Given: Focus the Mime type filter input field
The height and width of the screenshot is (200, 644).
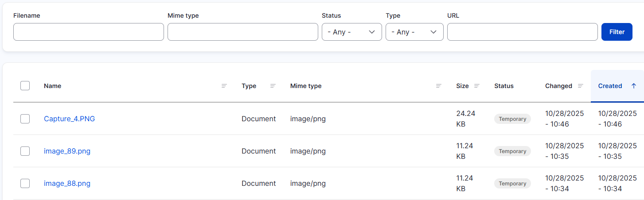Looking at the screenshot, I should (x=243, y=32).
